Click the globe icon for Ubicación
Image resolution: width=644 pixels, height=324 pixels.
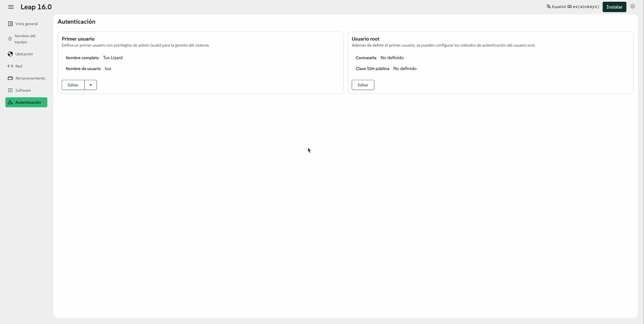pyautogui.click(x=10, y=54)
